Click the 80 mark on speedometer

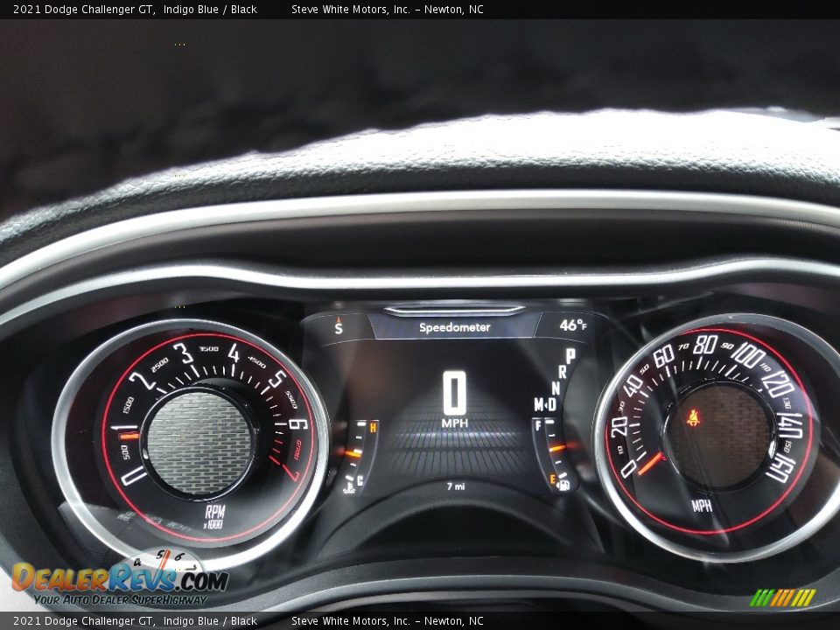704,345
